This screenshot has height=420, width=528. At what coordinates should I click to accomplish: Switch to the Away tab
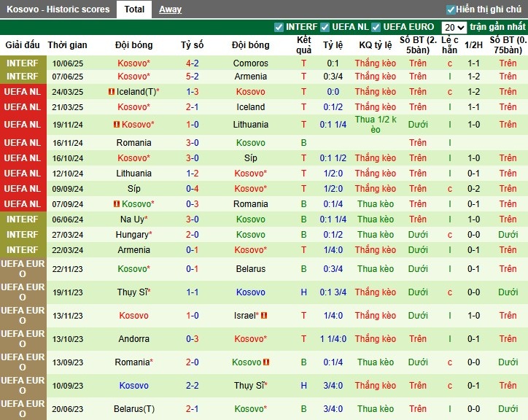point(170,9)
